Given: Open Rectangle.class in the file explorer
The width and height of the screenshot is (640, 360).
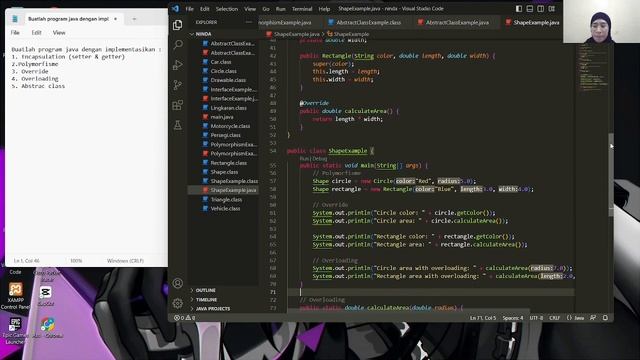Looking at the screenshot, I should click(x=229, y=163).
